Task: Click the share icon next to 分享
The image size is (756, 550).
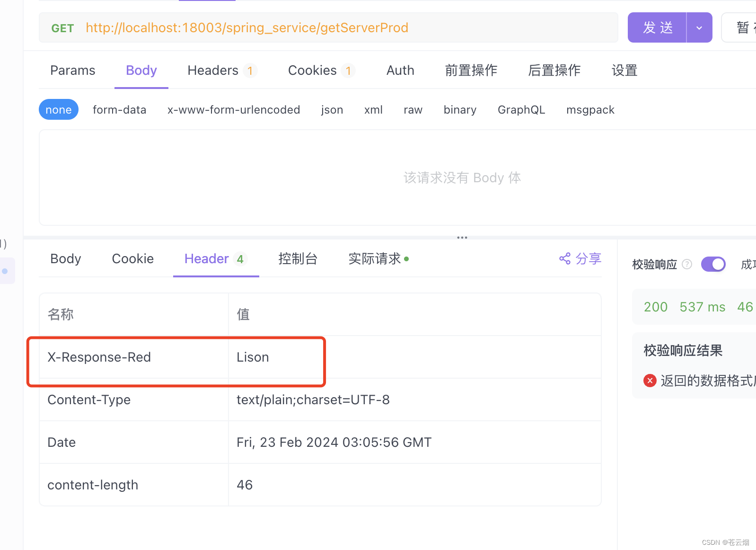Action: point(565,258)
